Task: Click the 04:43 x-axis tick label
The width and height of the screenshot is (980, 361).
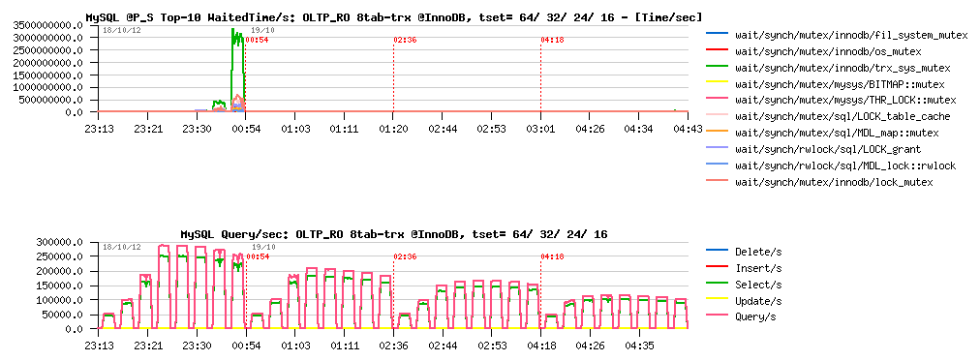Action: [x=689, y=130]
